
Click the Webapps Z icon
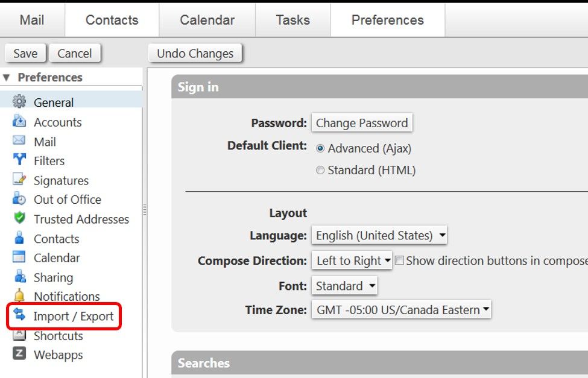pos(19,354)
